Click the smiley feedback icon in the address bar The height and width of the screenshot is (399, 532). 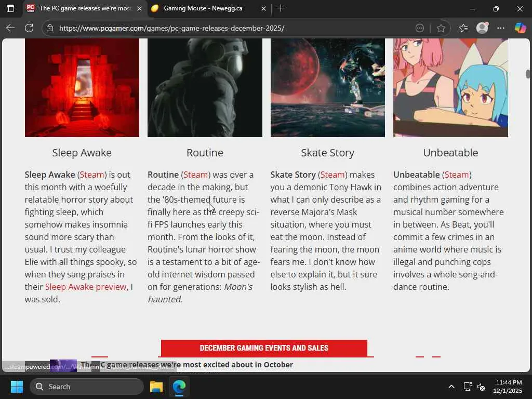[x=420, y=28]
